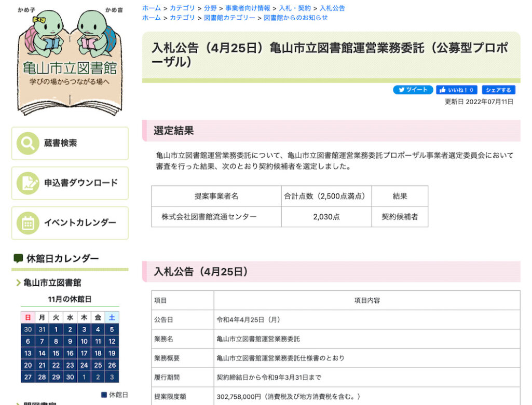The height and width of the screenshot is (405, 532).
Task: Click the 分野 breadcrumb link
Action: pyautogui.click(x=210, y=8)
